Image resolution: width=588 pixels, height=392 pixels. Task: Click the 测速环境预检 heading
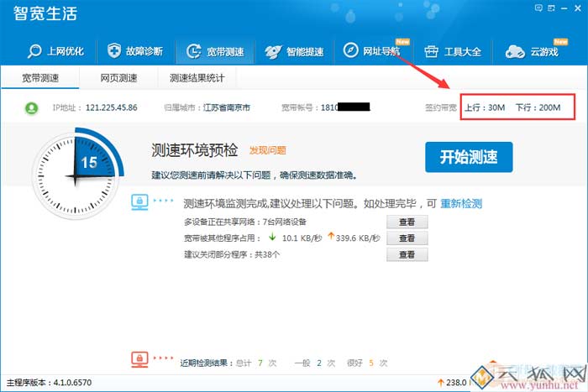click(x=194, y=150)
